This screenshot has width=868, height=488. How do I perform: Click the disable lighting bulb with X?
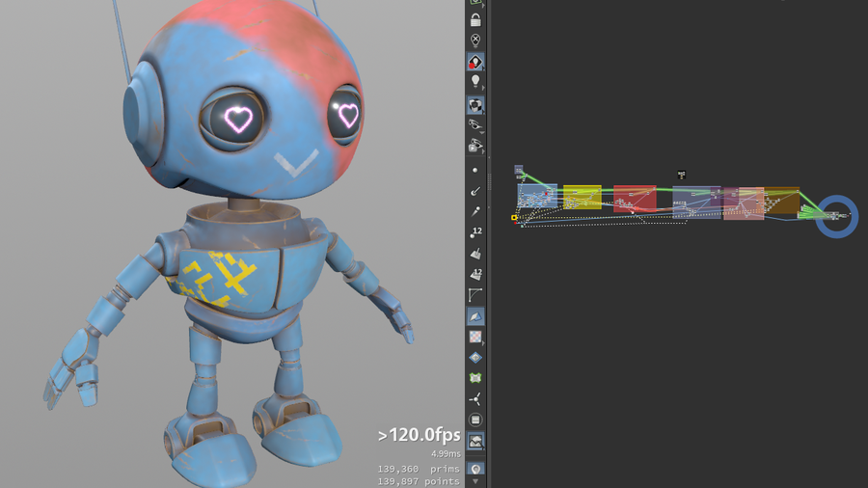pyautogui.click(x=475, y=41)
